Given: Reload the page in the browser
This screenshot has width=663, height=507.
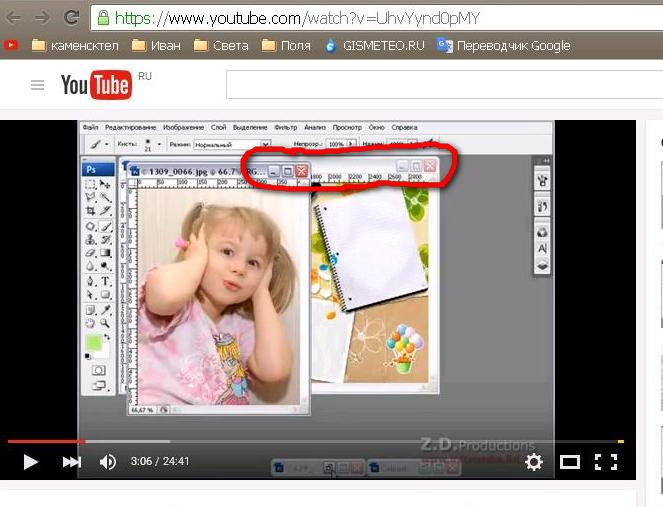Looking at the screenshot, I should tap(71, 17).
